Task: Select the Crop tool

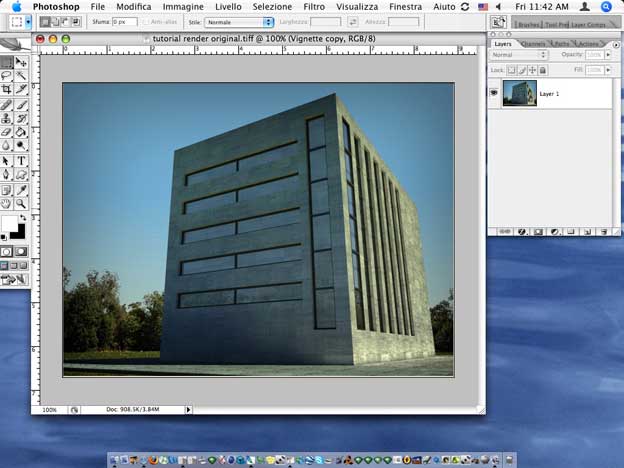Action: coord(7,89)
